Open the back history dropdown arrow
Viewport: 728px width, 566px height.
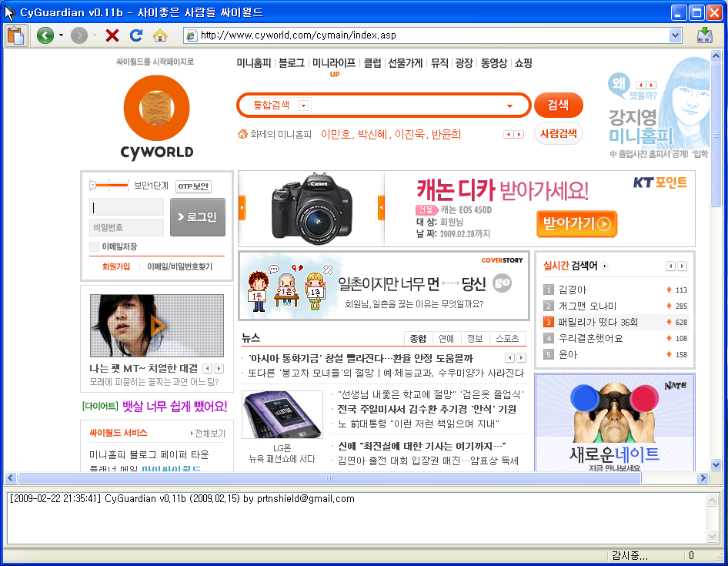pos(61,35)
